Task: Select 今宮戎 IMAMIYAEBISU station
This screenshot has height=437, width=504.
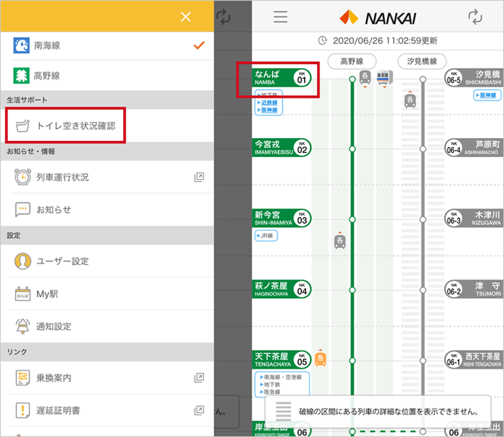Action: [x=281, y=147]
